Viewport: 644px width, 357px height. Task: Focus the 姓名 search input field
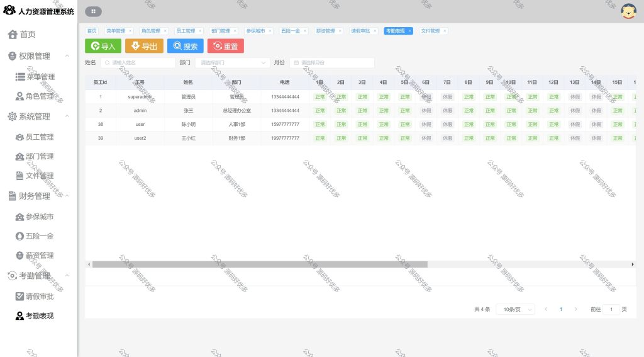(x=138, y=62)
